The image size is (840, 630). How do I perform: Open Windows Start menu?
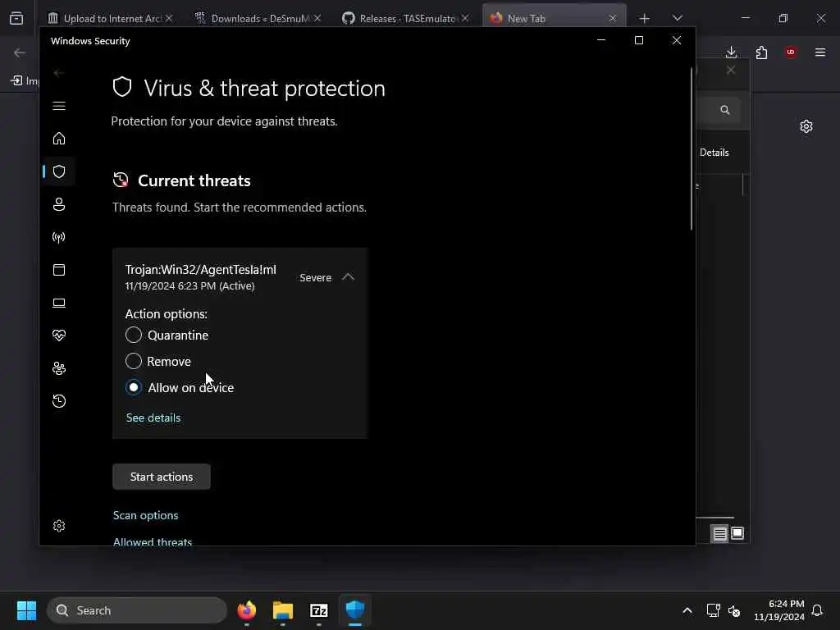(x=26, y=610)
